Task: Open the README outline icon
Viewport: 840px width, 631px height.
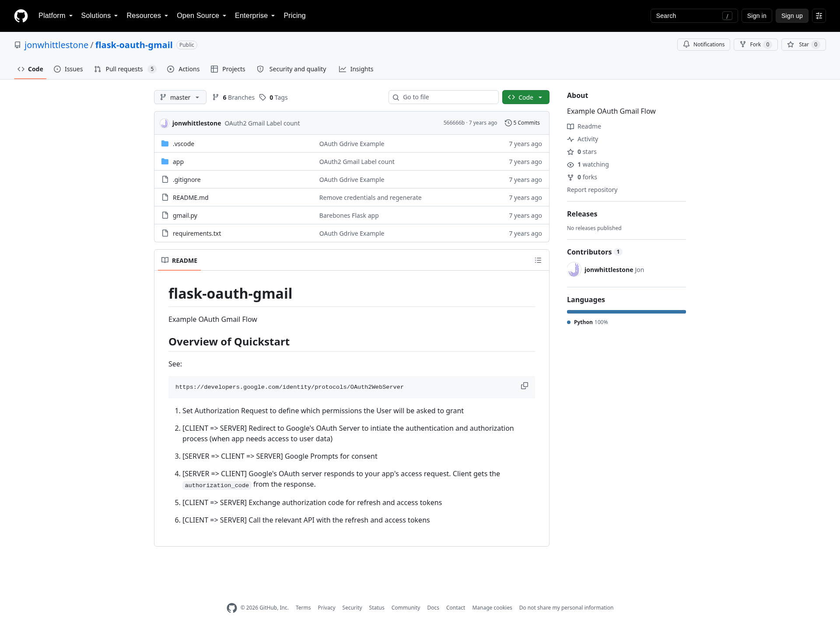Action: (x=538, y=260)
